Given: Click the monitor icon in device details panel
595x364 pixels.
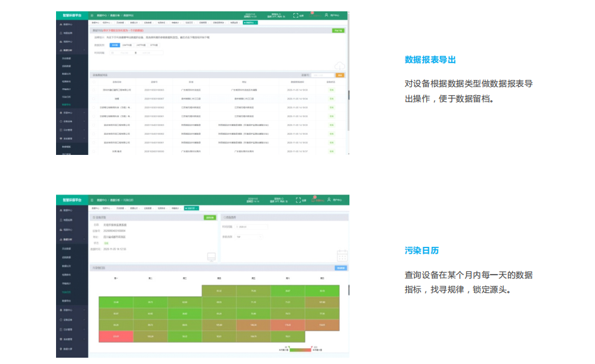Looking at the screenshot, I should (x=212, y=256).
